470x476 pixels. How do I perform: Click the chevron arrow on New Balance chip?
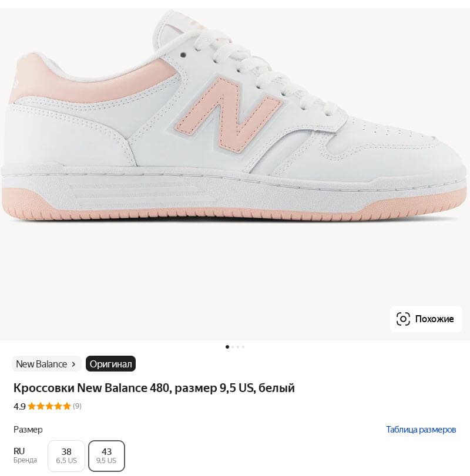coord(73,364)
